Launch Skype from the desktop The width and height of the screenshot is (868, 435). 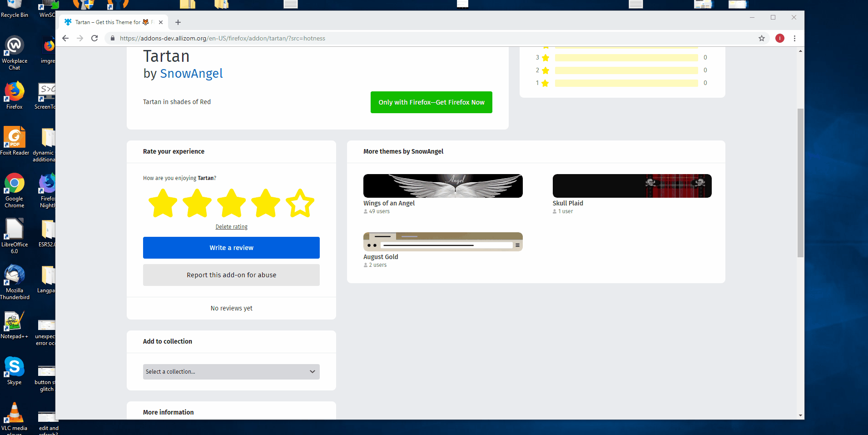point(15,371)
